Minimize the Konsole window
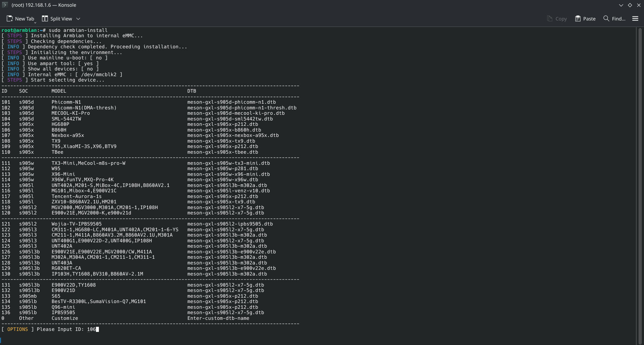The image size is (644, 345). [x=621, y=5]
